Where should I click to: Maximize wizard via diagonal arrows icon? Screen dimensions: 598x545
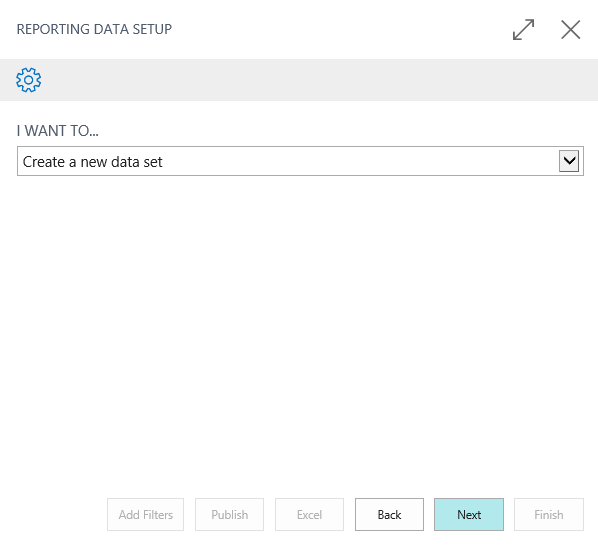(523, 29)
